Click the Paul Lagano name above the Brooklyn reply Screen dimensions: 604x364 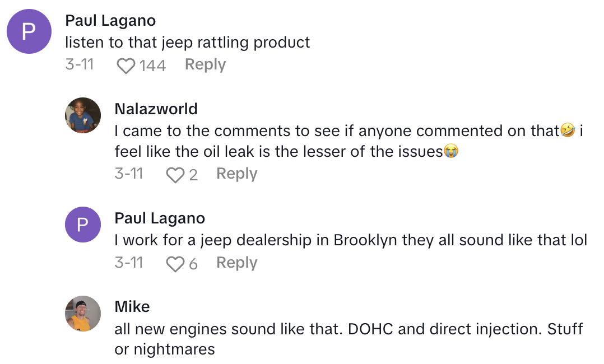click(x=160, y=218)
